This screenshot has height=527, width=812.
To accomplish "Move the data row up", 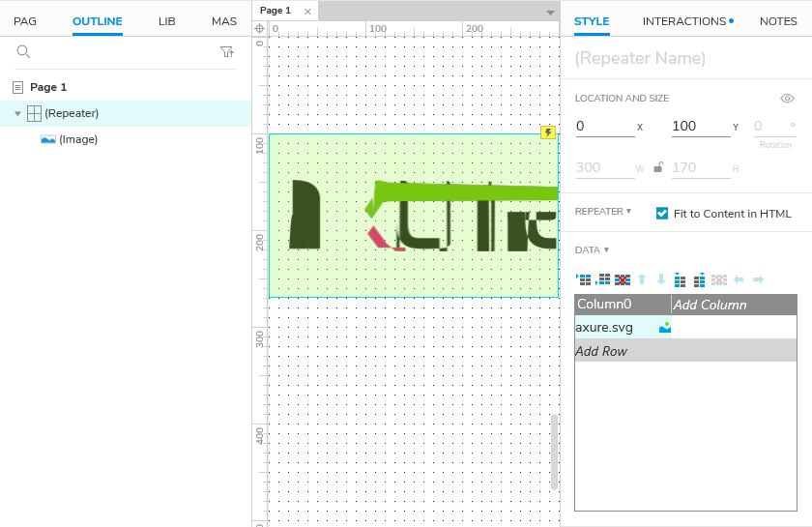I will 642,279.
